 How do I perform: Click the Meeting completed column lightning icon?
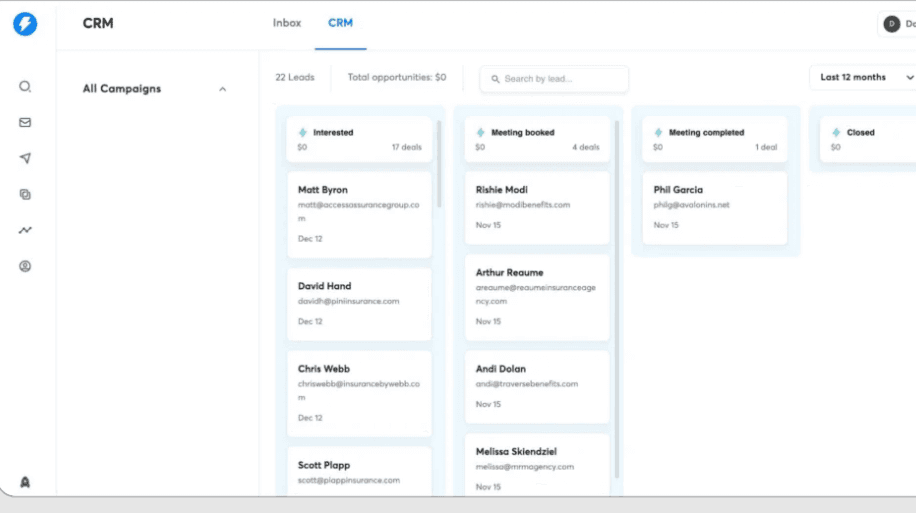pyautogui.click(x=658, y=133)
